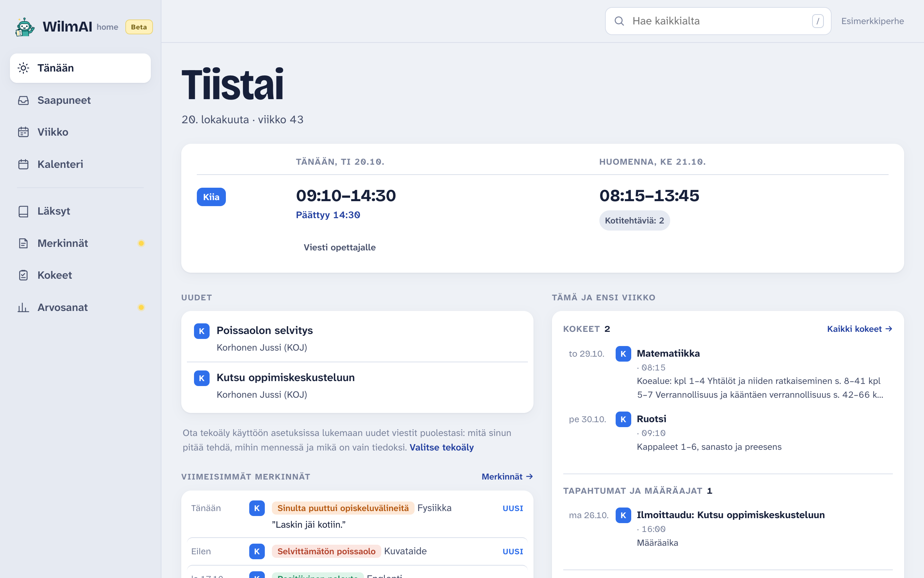Click the magnifier icon in the search box

tap(619, 21)
